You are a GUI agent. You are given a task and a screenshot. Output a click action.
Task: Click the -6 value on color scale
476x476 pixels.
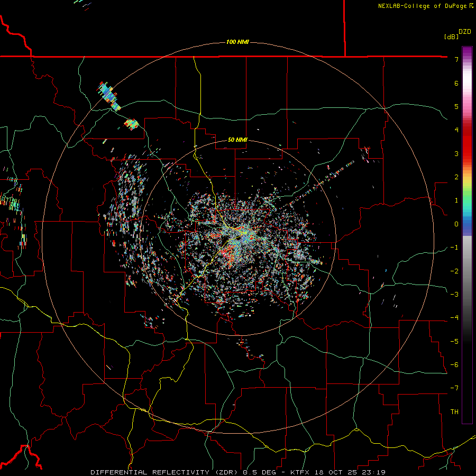coord(454,365)
